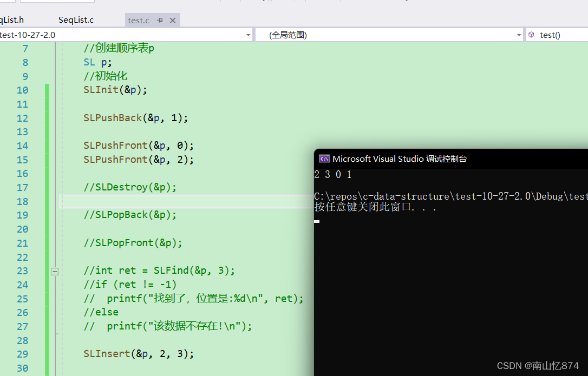Image resolution: width=588 pixels, height=376 pixels.
Task: Click the SLPushBack(&p, 1); line
Action: 135,118
